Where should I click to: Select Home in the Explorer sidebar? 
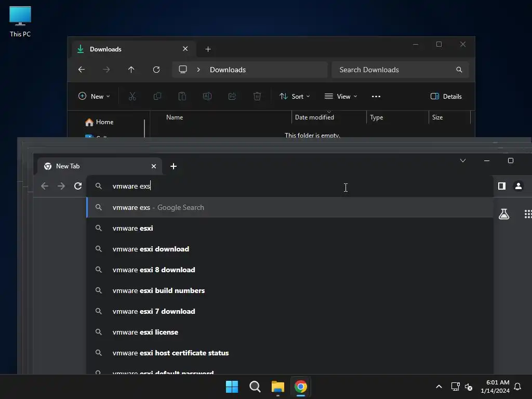pyautogui.click(x=99, y=122)
